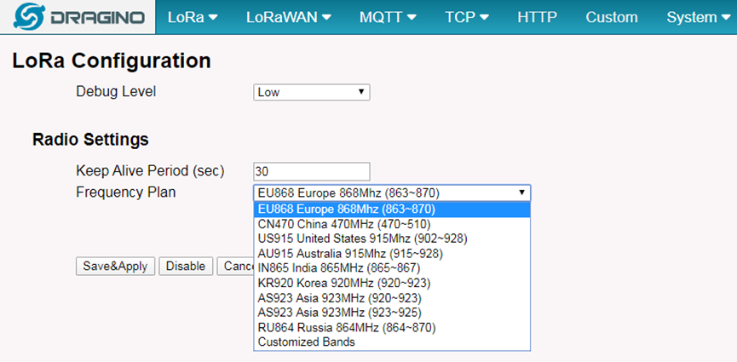The image size is (737, 362).
Task: Open the Custom page
Action: (x=612, y=17)
